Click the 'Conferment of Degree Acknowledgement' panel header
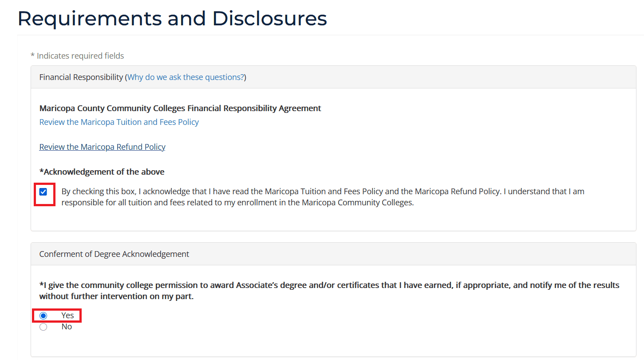Image resolution: width=644 pixels, height=360 pixels. click(114, 254)
